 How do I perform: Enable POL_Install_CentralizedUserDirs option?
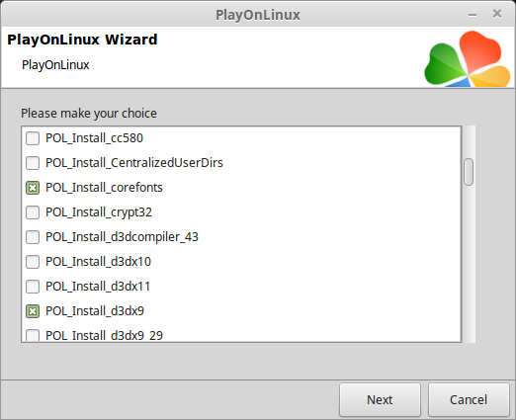[x=33, y=163]
